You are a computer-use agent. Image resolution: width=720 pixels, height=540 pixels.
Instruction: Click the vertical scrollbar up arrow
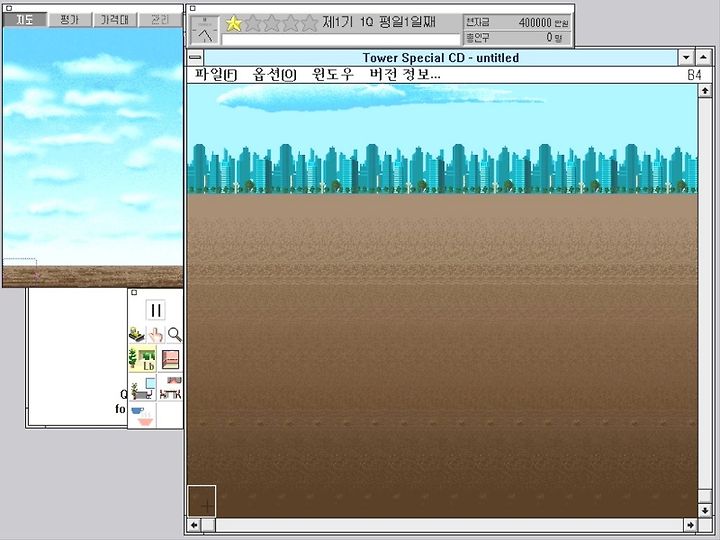coord(705,91)
